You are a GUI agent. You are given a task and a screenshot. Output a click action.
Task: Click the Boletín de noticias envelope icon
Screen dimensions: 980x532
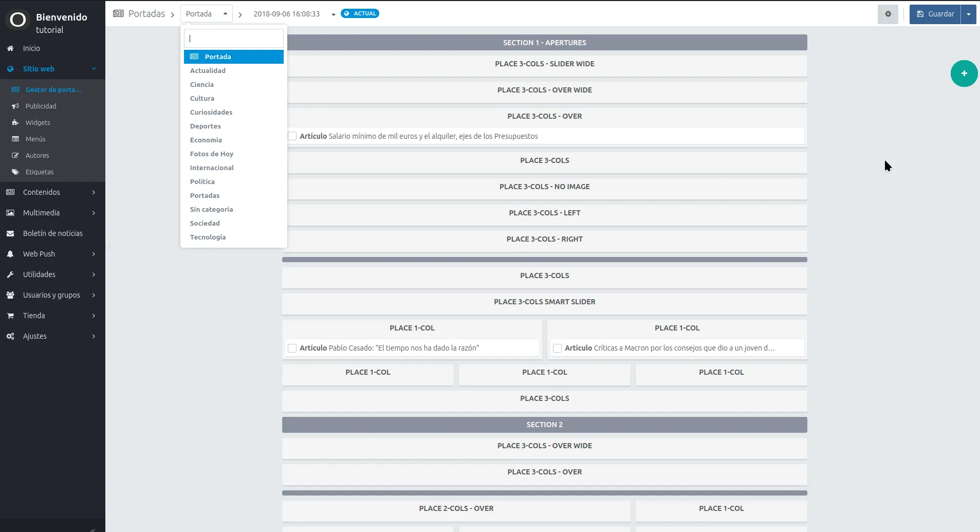[10, 233]
